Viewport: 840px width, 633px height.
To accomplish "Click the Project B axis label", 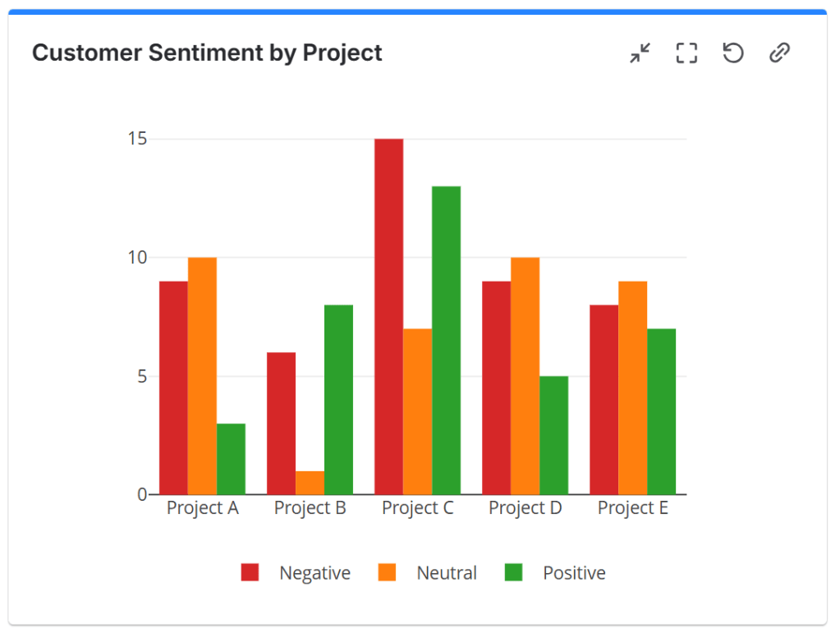I will pos(310,508).
